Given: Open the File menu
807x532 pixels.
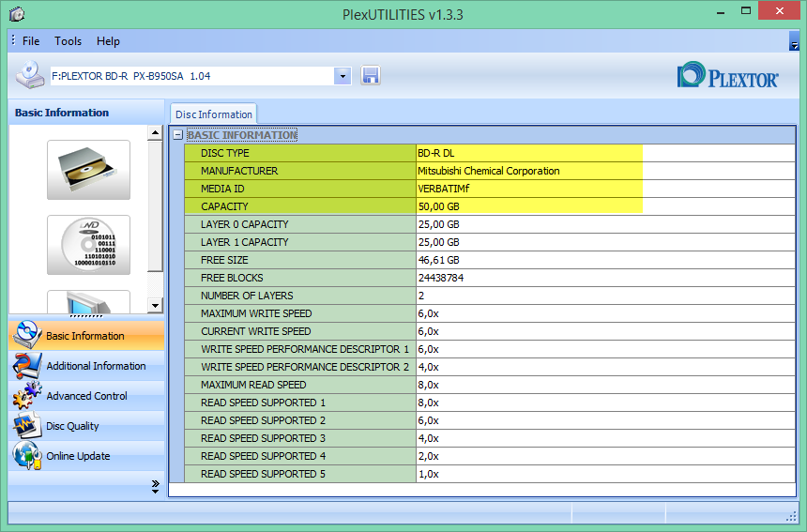Looking at the screenshot, I should tap(31, 41).
